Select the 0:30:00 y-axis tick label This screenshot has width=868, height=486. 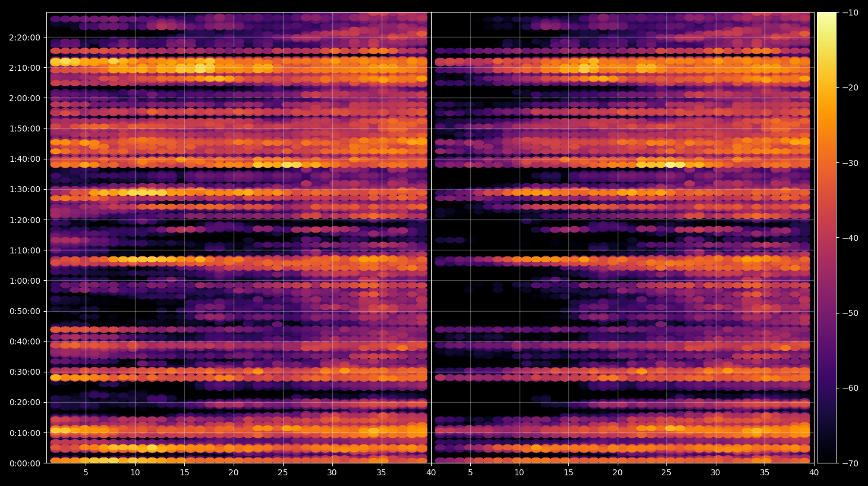(x=25, y=372)
